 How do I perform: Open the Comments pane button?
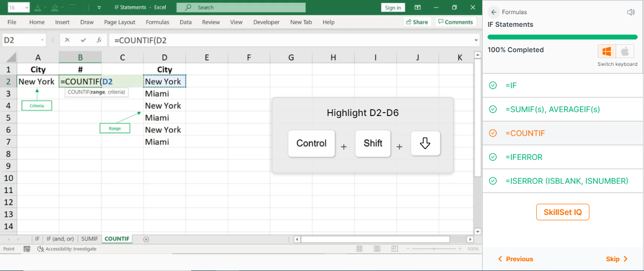(x=455, y=22)
